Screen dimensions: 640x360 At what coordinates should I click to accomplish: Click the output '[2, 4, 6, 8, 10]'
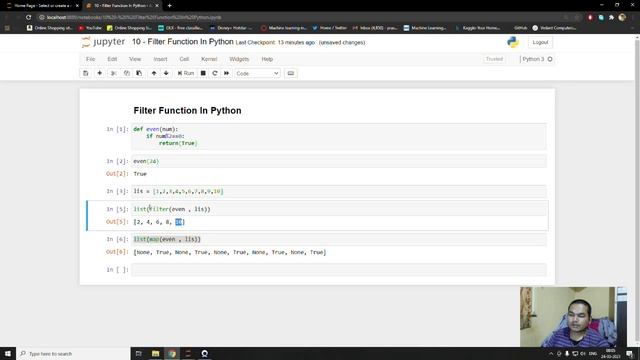click(159, 222)
